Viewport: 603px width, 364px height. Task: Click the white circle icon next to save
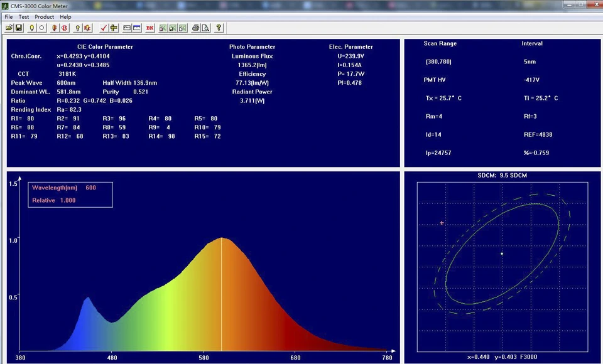[x=41, y=28]
